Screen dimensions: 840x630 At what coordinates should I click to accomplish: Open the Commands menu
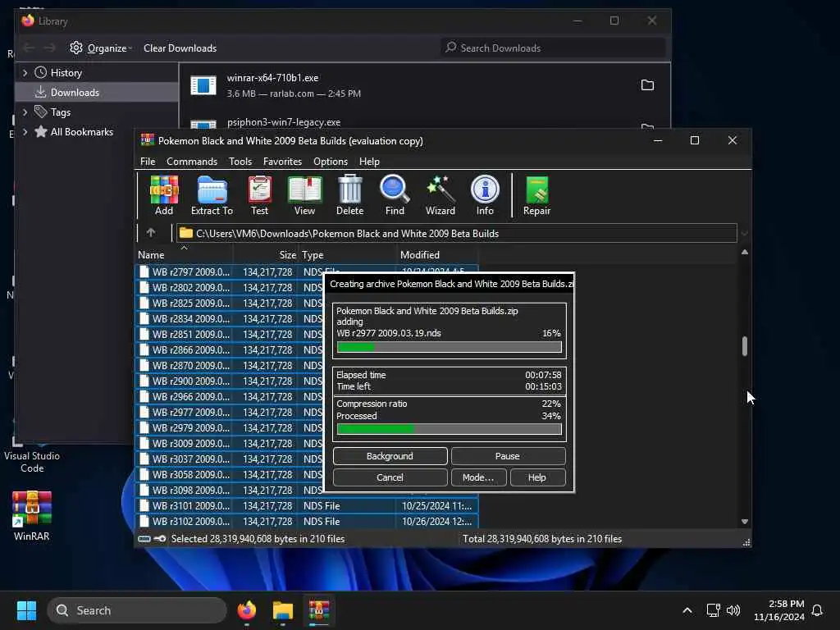192,162
